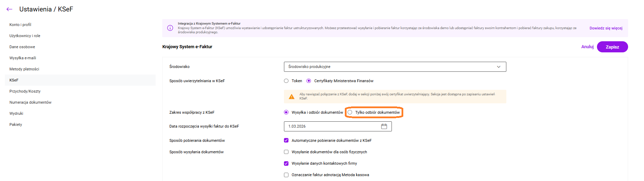Open Numeracja dokumentów settings
This screenshot has width=644, height=181.
click(30, 103)
